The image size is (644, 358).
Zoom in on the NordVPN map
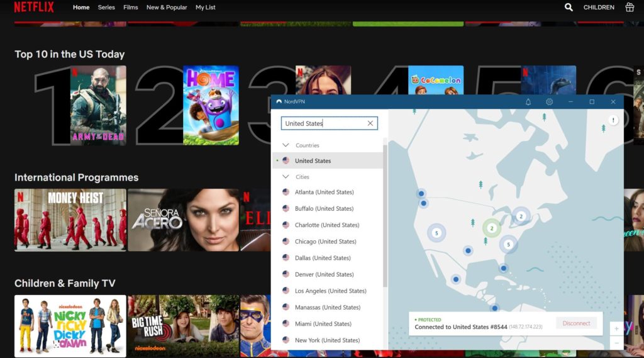pos(616,328)
